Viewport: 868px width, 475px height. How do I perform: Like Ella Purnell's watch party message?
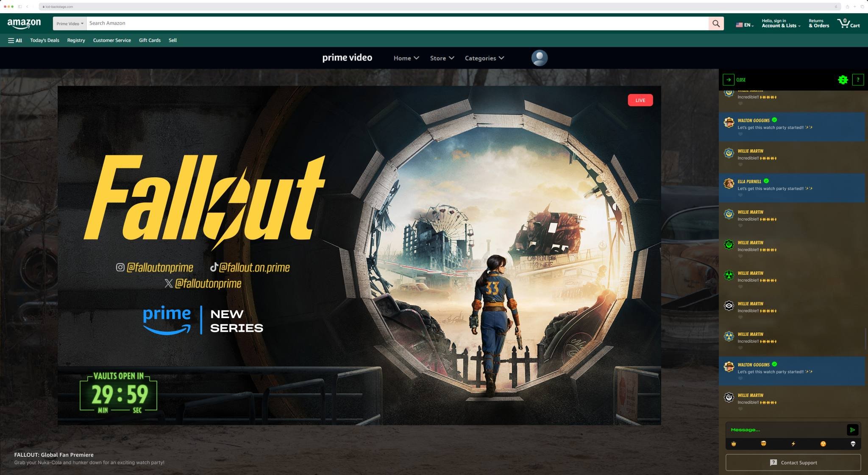740,195
